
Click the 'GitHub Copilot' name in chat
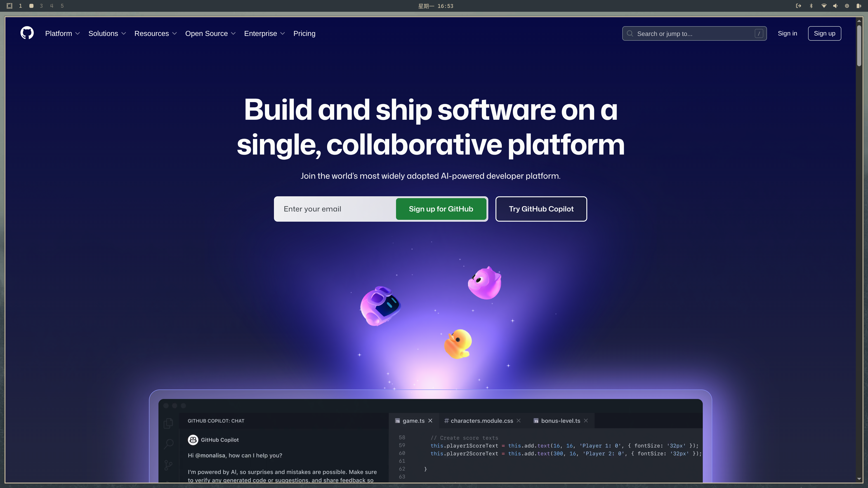(220, 440)
